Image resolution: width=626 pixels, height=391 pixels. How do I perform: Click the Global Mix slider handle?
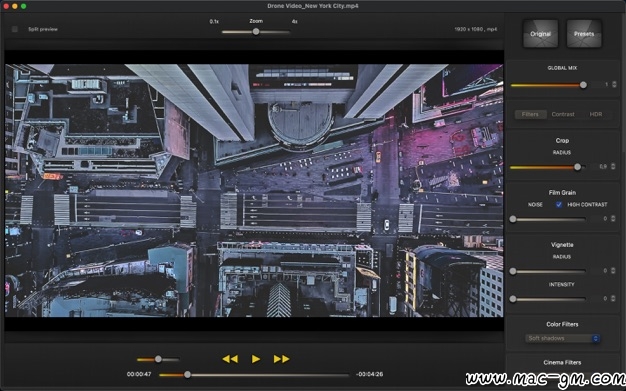point(583,85)
